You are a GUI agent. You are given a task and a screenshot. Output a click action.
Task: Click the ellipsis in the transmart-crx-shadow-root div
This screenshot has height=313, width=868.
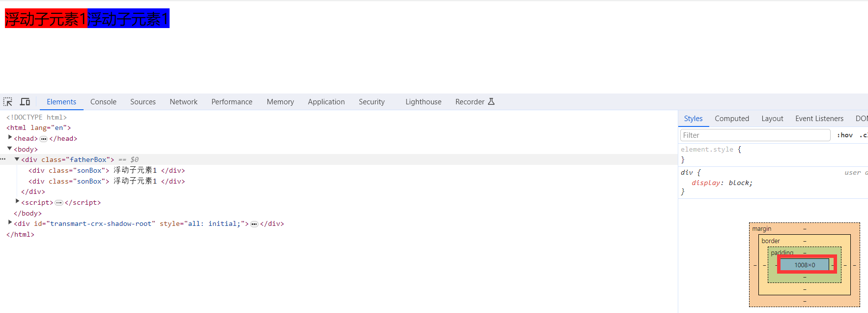(254, 224)
